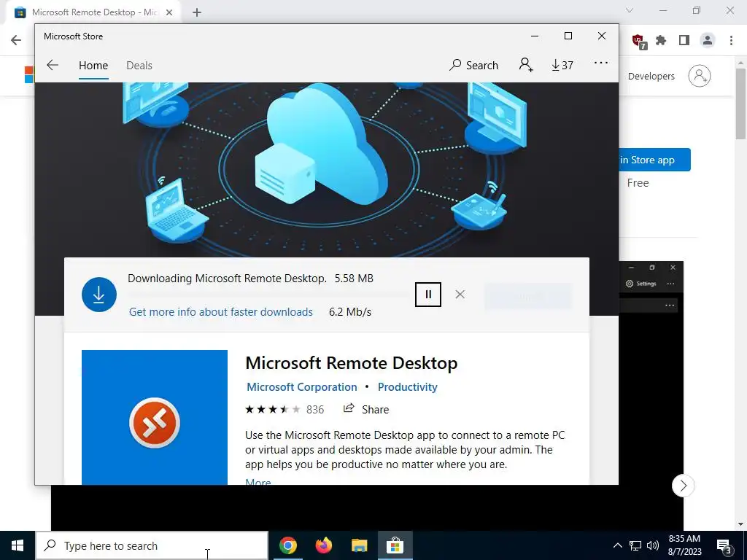Close the Microsoft Remote Desktop browser tab

coord(169,12)
